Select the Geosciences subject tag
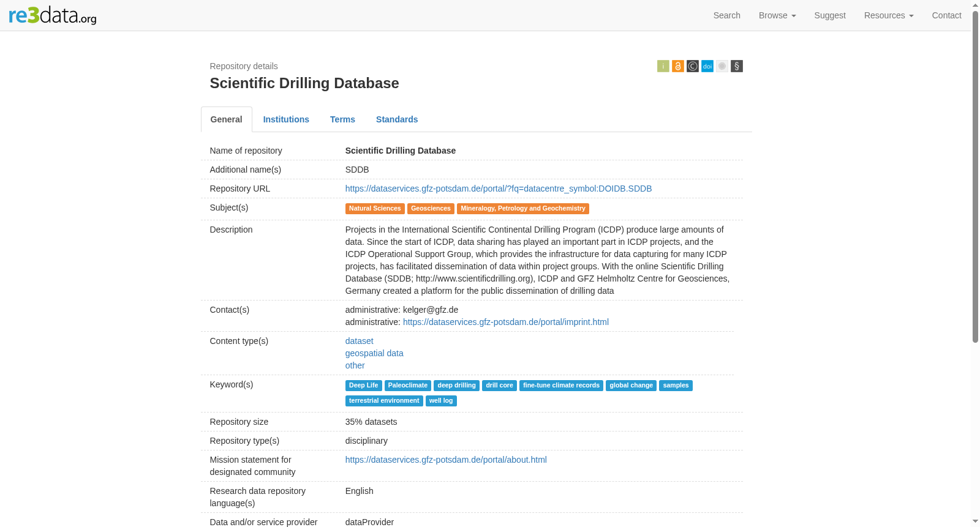Viewport: 980px width, 527px height. pos(431,209)
